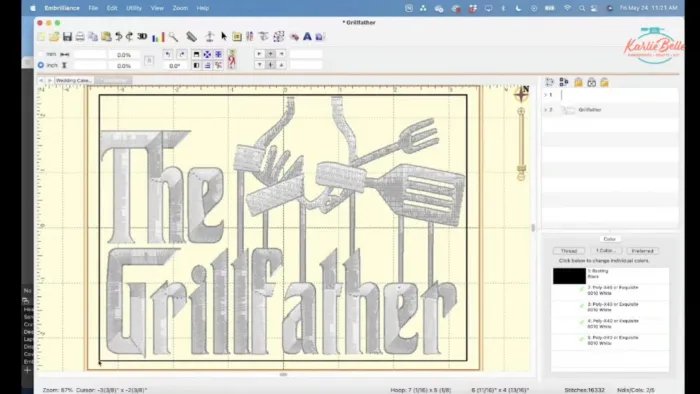Viewport: 700px width, 394px height.
Task: Select the magnifying glass zoom tool
Action: click(173, 37)
